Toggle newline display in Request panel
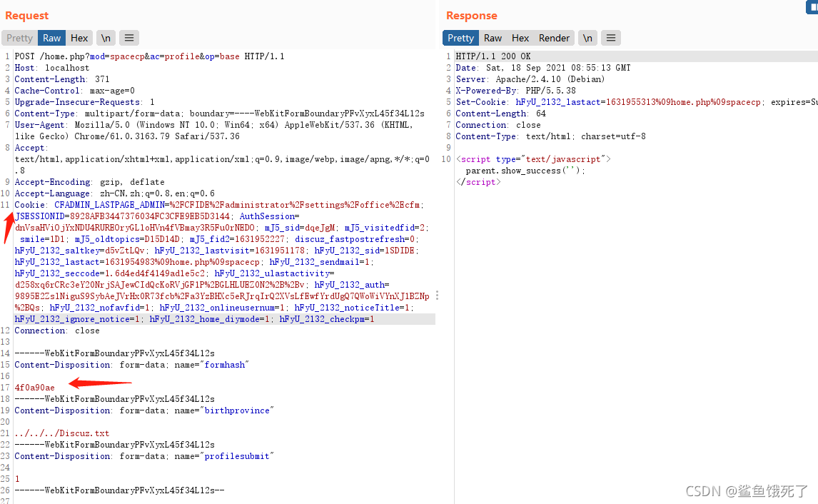The height and width of the screenshot is (504, 818). coord(106,38)
